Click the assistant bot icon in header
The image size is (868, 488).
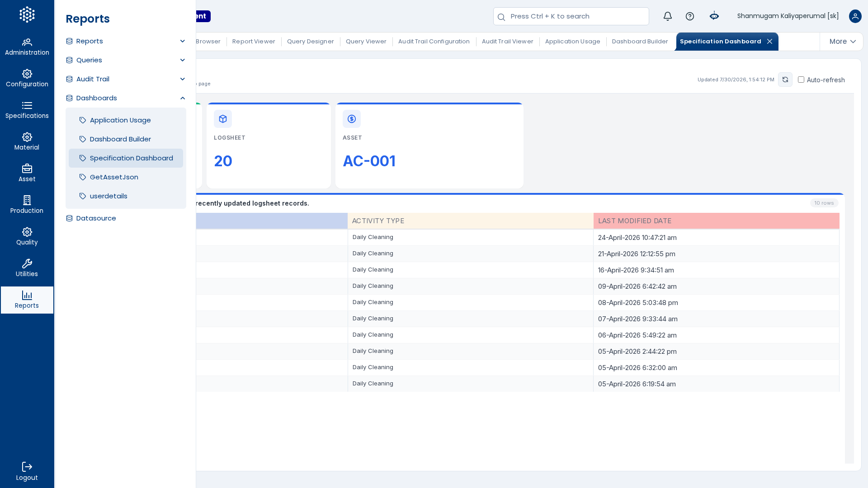pyautogui.click(x=714, y=16)
